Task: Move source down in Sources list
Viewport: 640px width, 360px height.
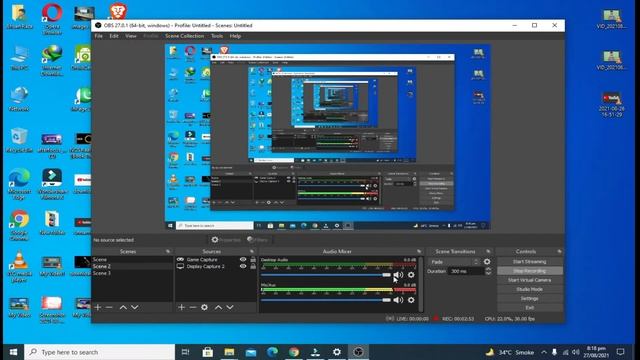Action: tap(230, 307)
